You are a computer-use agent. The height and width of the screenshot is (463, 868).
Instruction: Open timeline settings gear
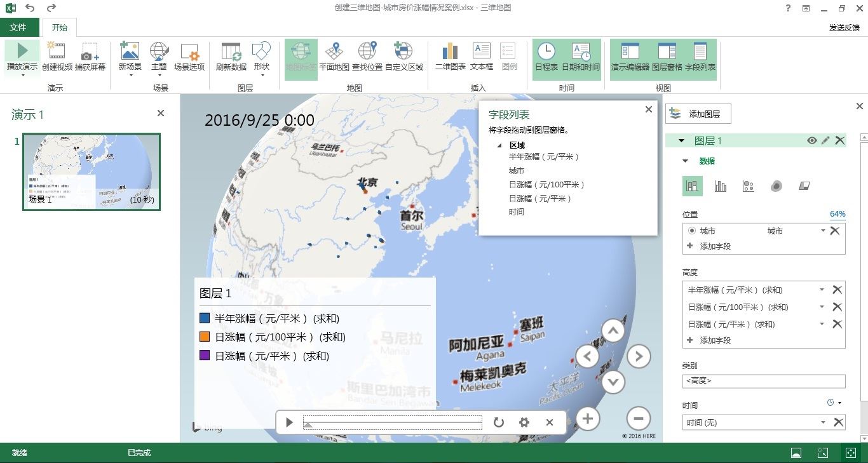pyautogui.click(x=524, y=422)
